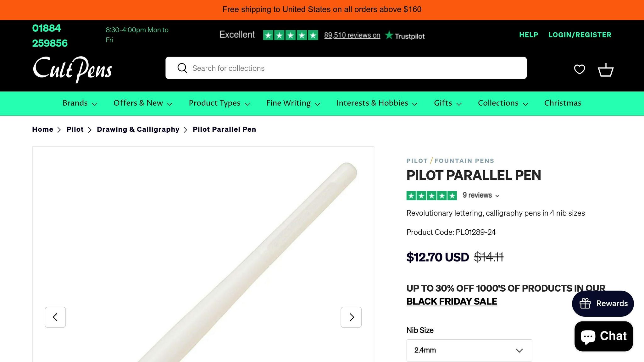The height and width of the screenshot is (362, 644).
Task: Open the BLACK FRIDAY SALE link
Action: (x=452, y=301)
